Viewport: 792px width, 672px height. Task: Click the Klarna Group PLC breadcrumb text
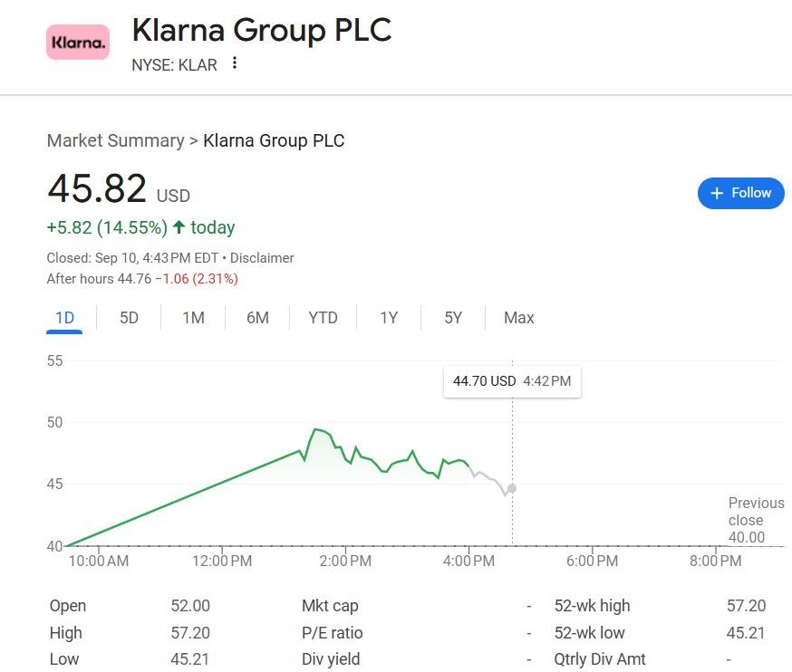click(x=274, y=140)
